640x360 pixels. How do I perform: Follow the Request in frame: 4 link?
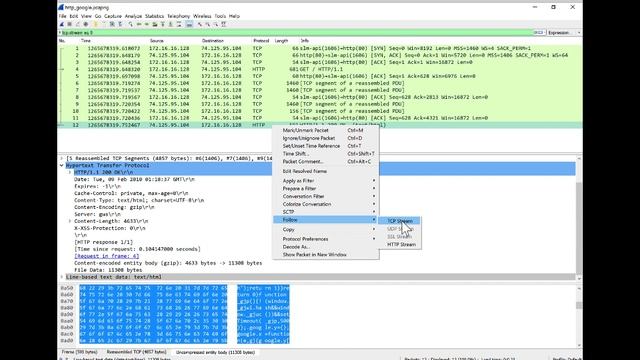click(x=107, y=256)
